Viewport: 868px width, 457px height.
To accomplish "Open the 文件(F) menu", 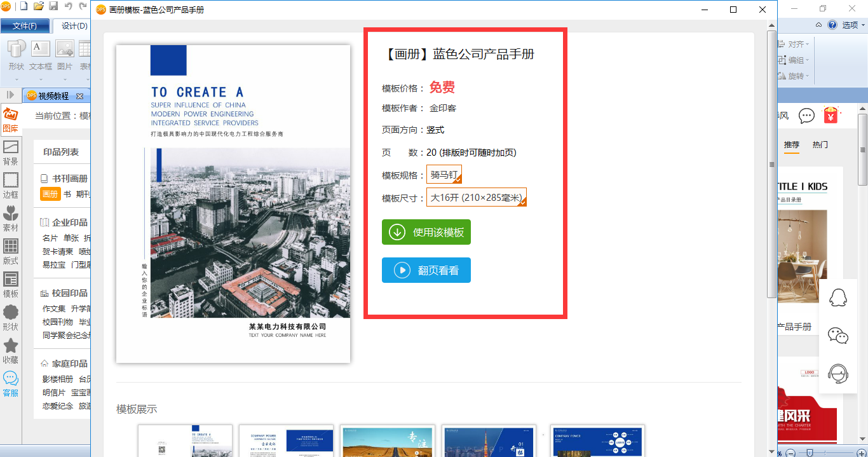I will (25, 26).
